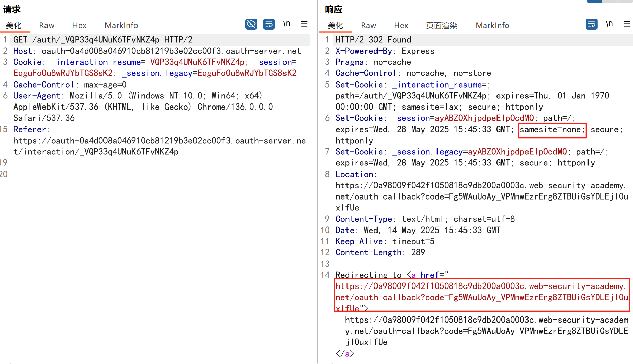Viewport: 633px width, 364px height.
Task: Switch to Raw tab in request panel
Action: coord(47,25)
